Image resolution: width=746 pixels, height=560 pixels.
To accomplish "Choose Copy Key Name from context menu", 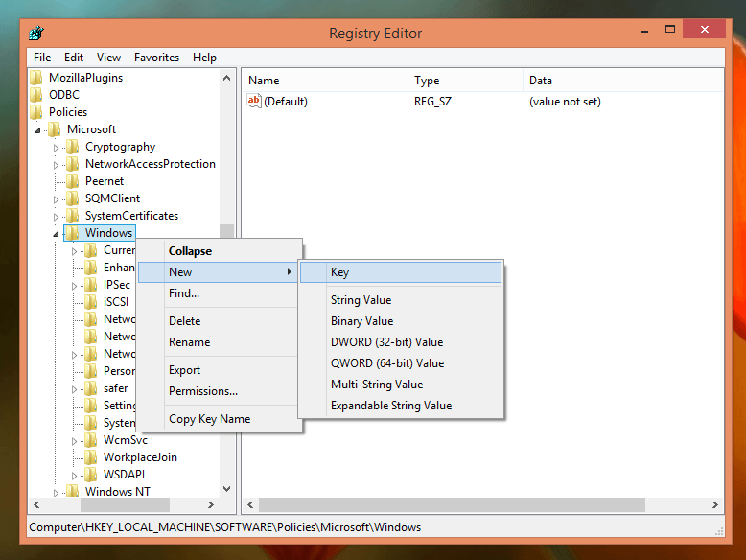I will [209, 419].
